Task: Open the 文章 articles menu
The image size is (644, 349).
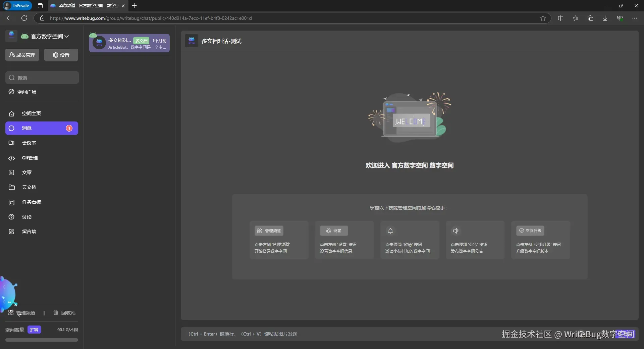Action: 26,172
